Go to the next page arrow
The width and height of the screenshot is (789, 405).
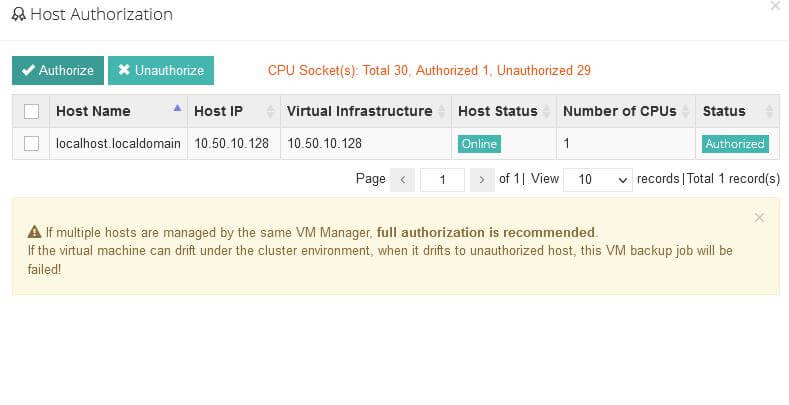tap(482, 180)
